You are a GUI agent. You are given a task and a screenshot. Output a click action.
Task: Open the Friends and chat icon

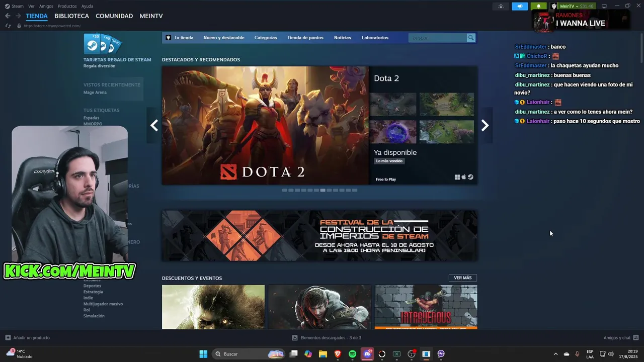point(636,337)
